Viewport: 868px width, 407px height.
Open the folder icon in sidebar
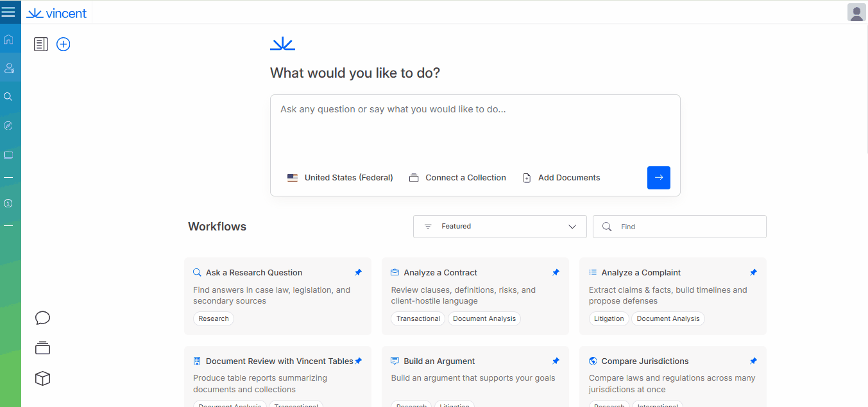tap(8, 155)
